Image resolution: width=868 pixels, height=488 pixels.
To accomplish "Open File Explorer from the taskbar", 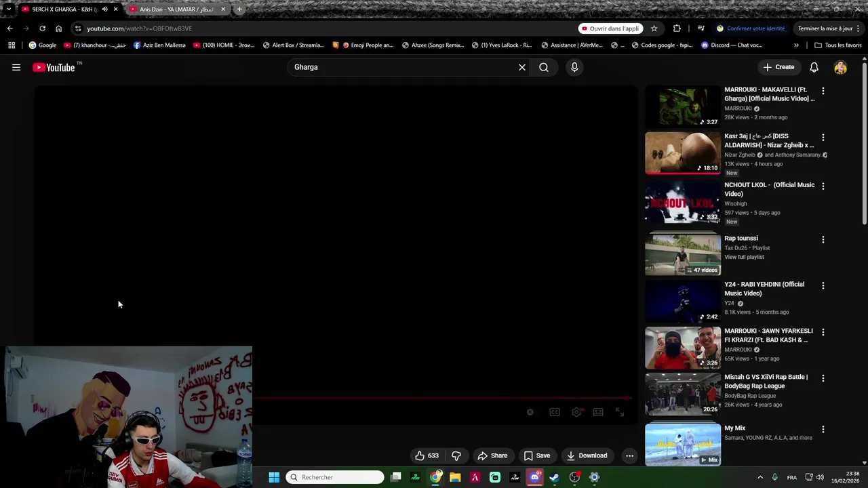I will pyautogui.click(x=455, y=477).
